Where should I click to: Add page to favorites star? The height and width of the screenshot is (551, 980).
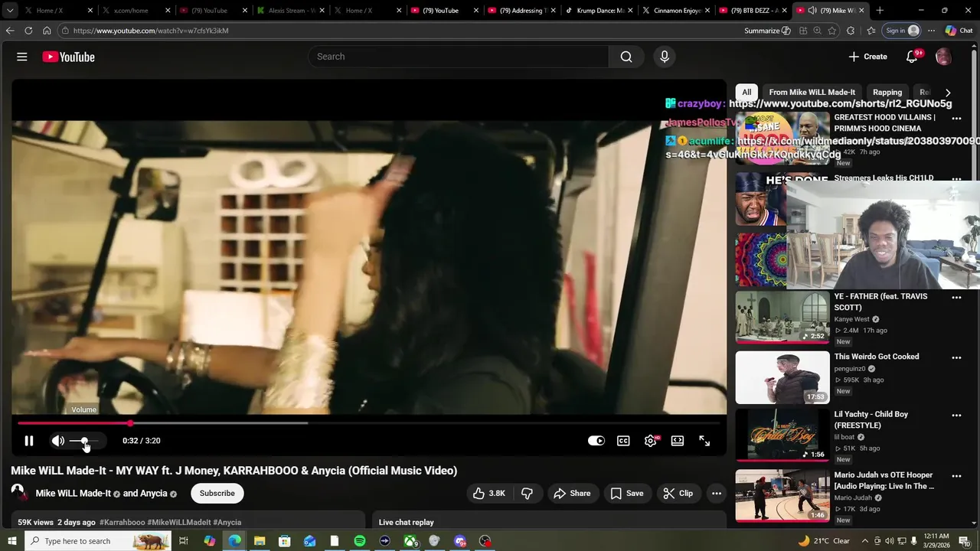832,31
